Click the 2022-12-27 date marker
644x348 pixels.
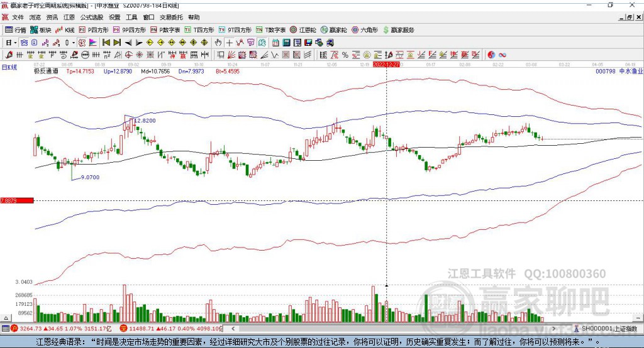click(x=386, y=65)
